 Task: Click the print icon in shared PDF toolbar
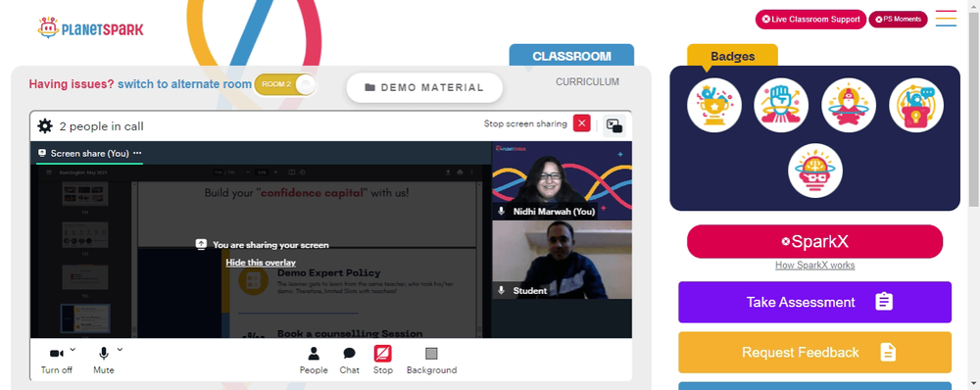point(461,171)
